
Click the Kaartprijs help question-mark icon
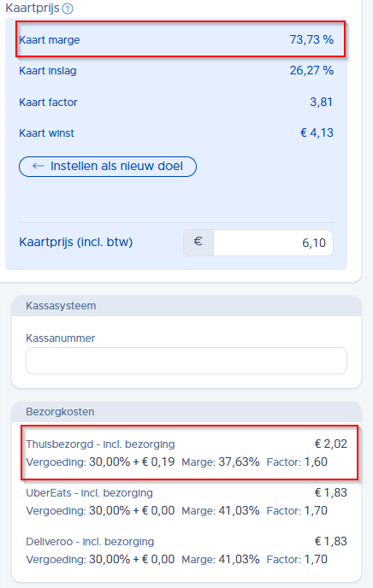pos(68,9)
